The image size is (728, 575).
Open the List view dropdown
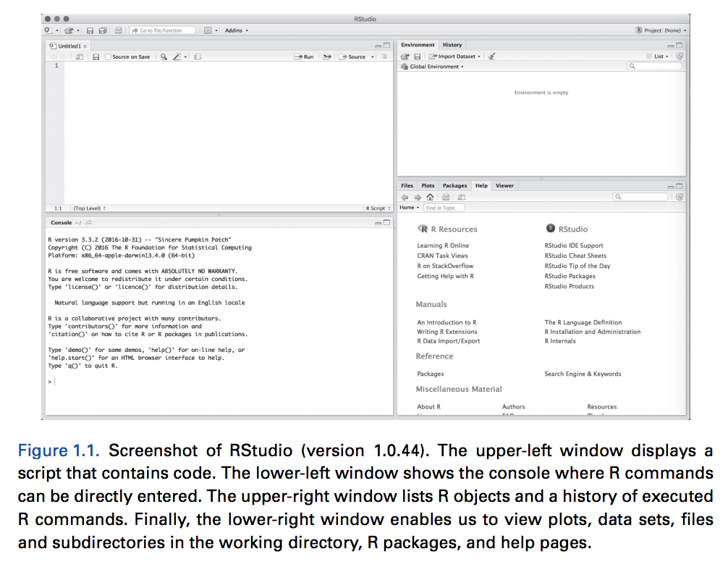(657, 56)
